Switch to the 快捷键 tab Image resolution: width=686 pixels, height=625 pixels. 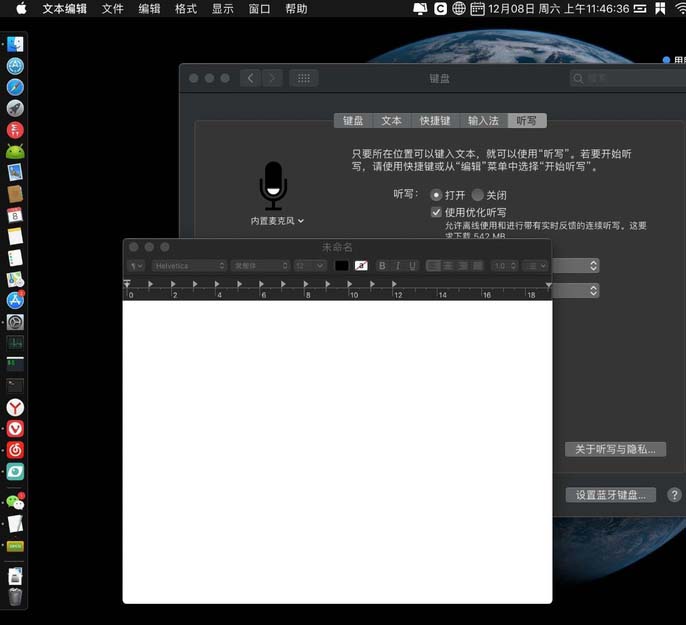click(x=435, y=121)
